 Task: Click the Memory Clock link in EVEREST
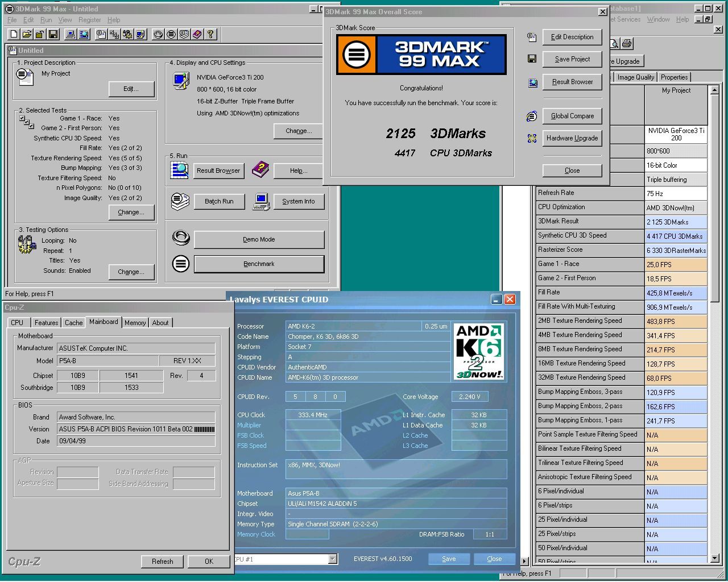pos(256,534)
